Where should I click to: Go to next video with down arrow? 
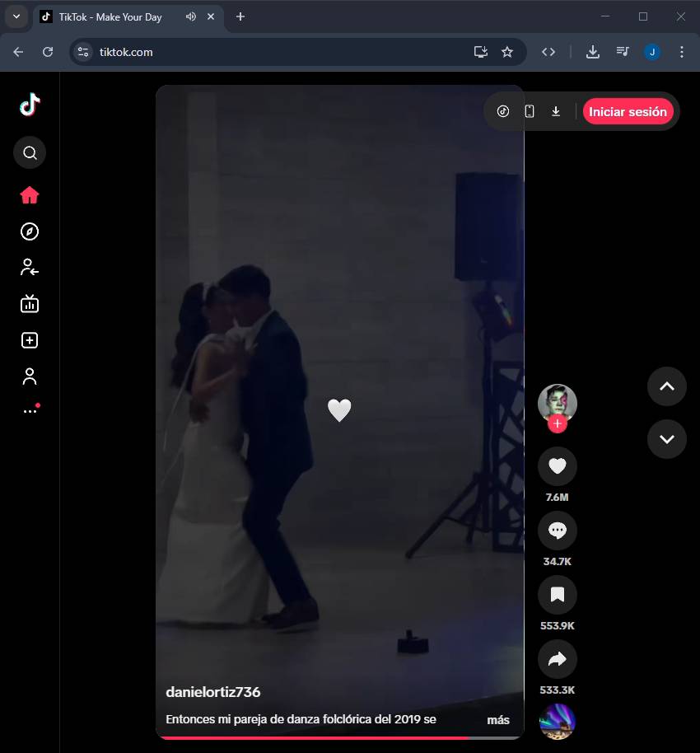[666, 438]
